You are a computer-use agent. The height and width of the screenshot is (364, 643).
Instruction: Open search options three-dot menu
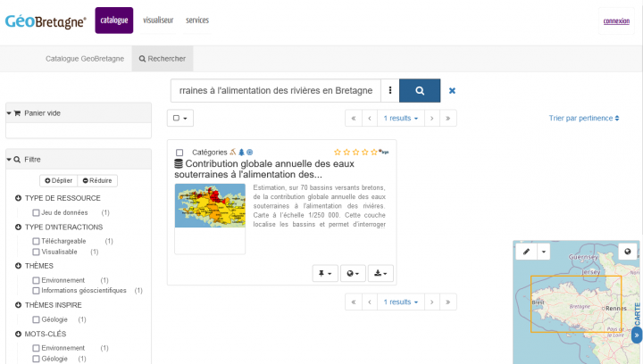[x=390, y=90]
